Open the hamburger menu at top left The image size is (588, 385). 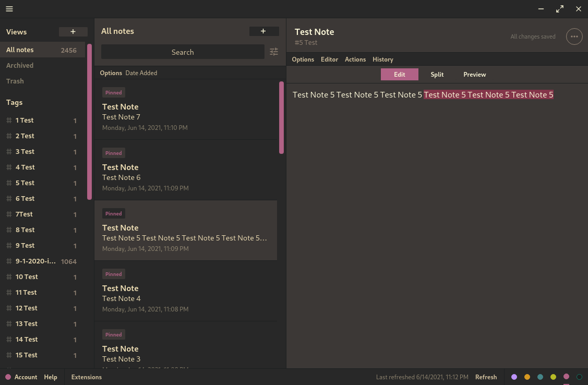(9, 9)
